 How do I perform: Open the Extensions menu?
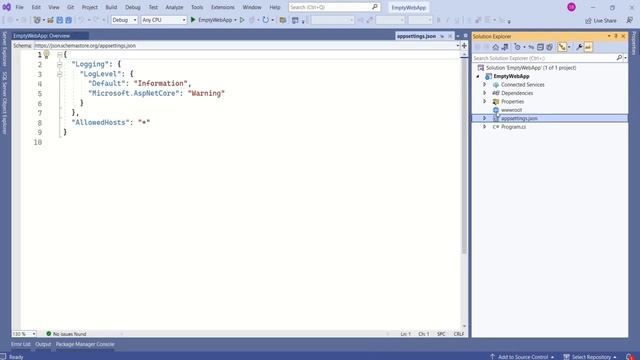point(223,7)
